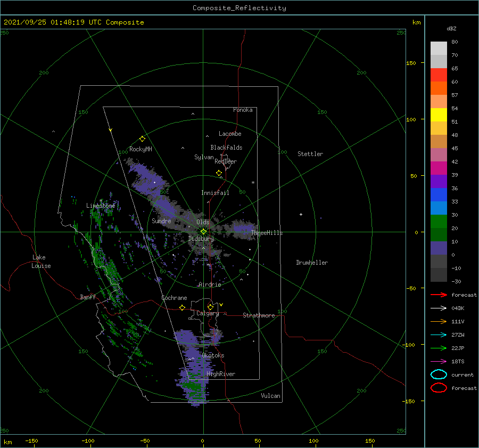This screenshot has width=479, height=448.
Task: Click the asterisk marker above Limestone
Action: 101,201
